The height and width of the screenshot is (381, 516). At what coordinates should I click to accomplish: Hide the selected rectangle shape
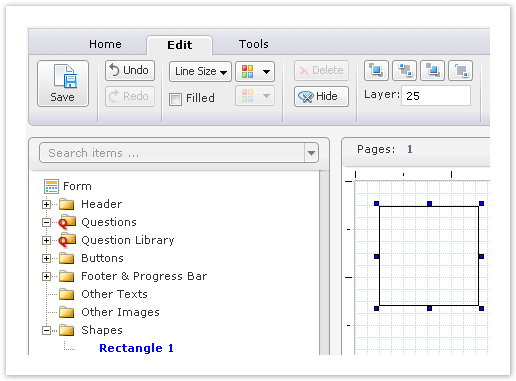[321, 96]
